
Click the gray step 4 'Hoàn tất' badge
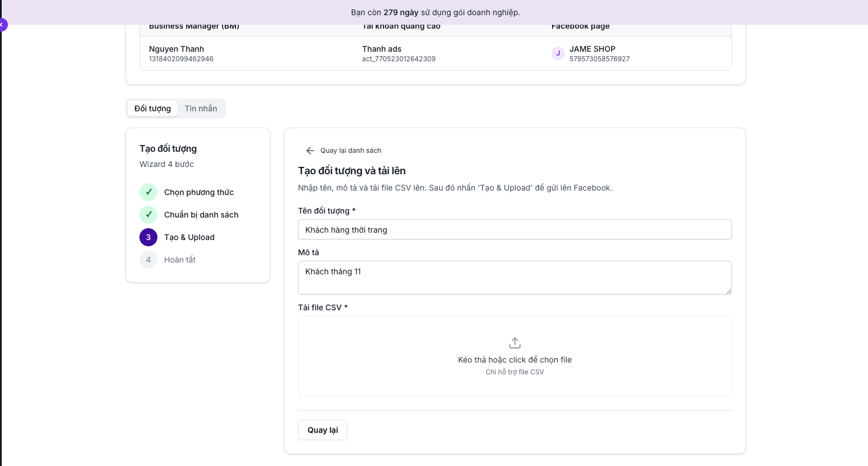(148, 259)
